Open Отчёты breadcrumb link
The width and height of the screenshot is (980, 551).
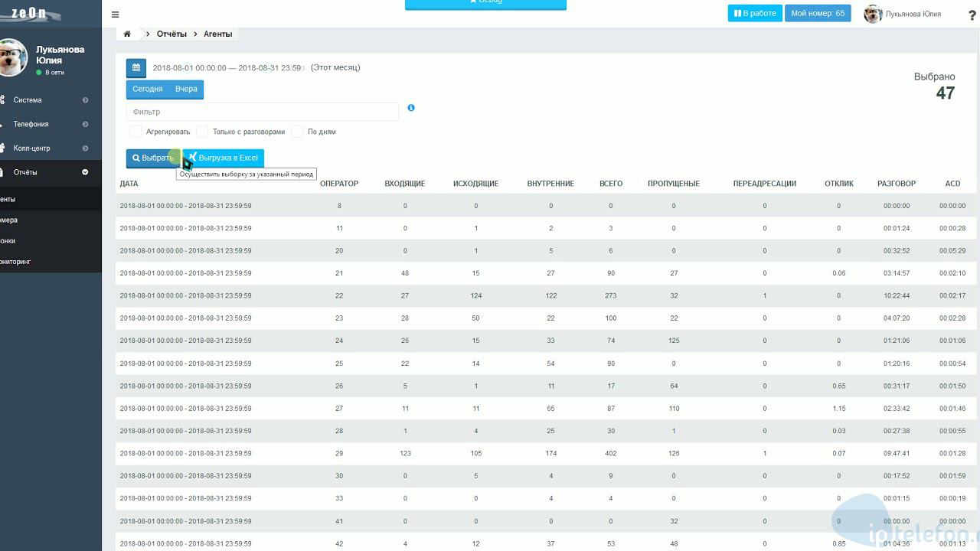click(x=171, y=34)
